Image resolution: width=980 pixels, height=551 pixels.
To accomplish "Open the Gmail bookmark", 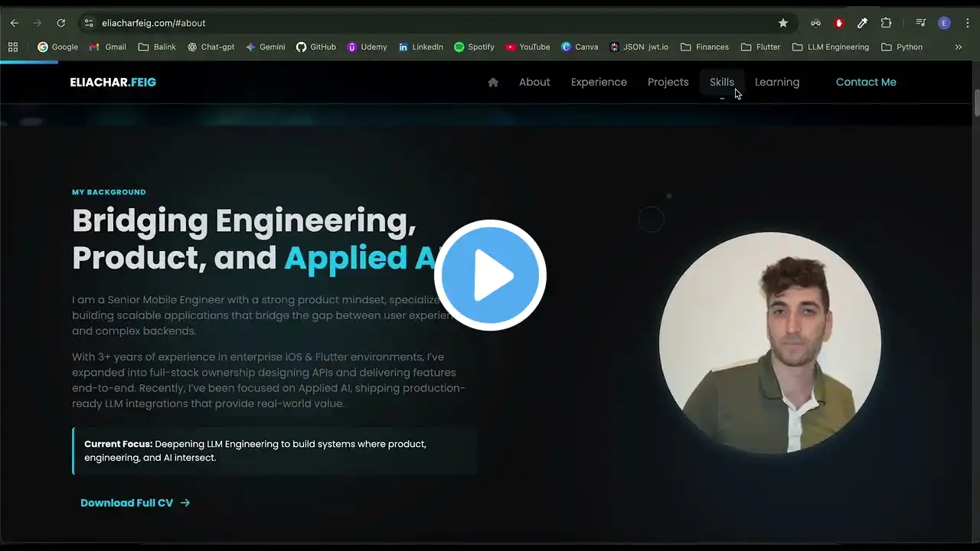I will point(108,47).
